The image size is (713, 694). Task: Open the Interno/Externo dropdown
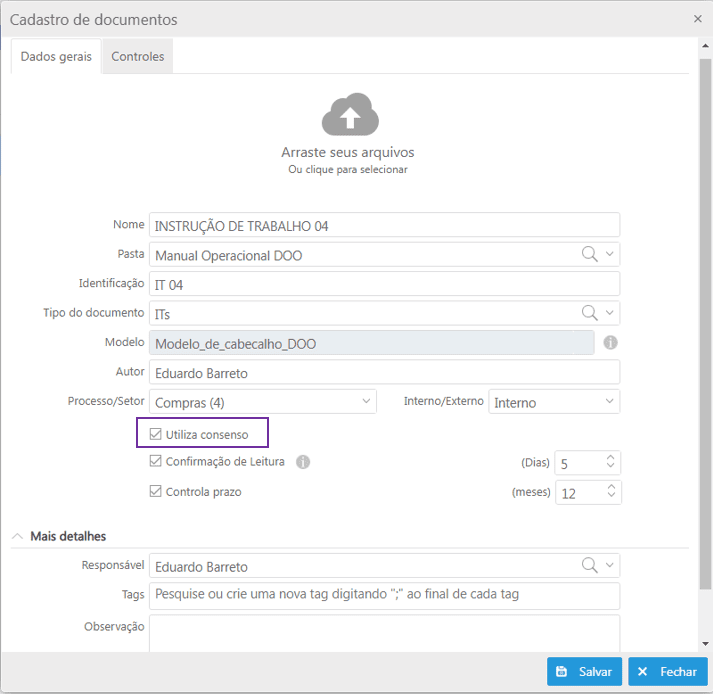tap(554, 402)
